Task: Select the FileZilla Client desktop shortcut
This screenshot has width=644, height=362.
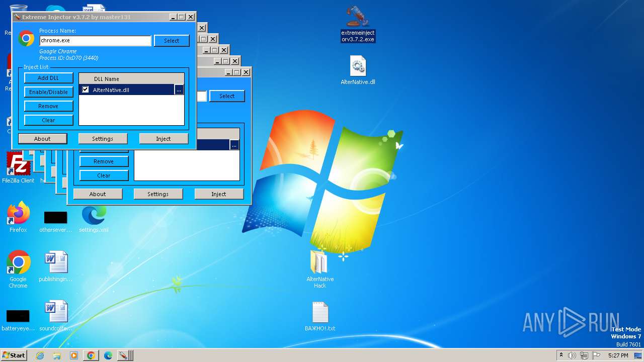Action: [x=18, y=168]
